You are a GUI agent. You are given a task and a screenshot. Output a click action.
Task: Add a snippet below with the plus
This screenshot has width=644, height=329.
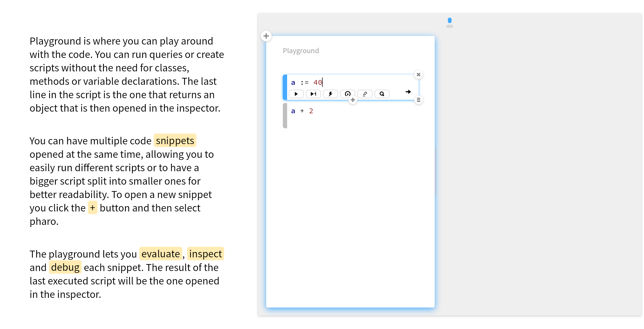pos(353,100)
